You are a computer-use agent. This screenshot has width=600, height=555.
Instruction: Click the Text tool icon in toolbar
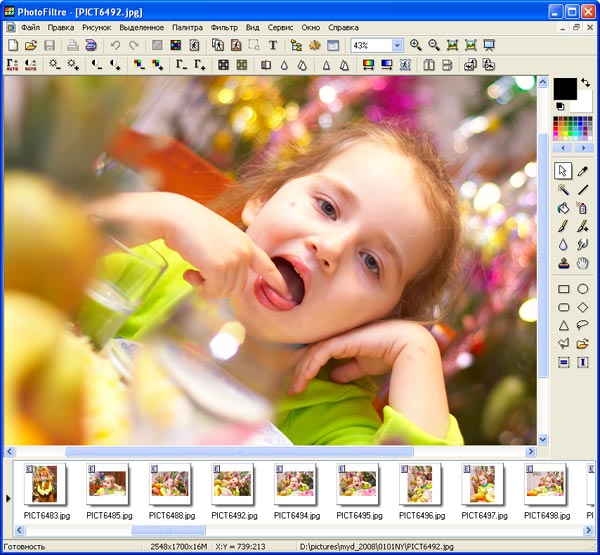272,46
